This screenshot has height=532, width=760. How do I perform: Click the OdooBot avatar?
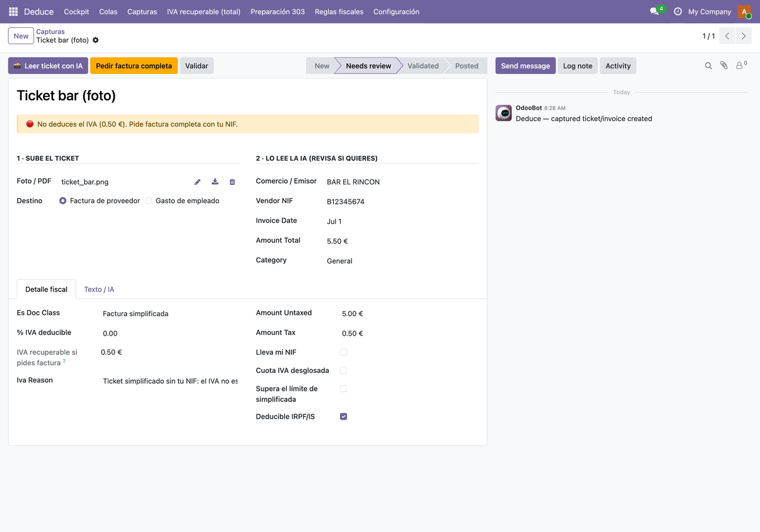tap(503, 113)
